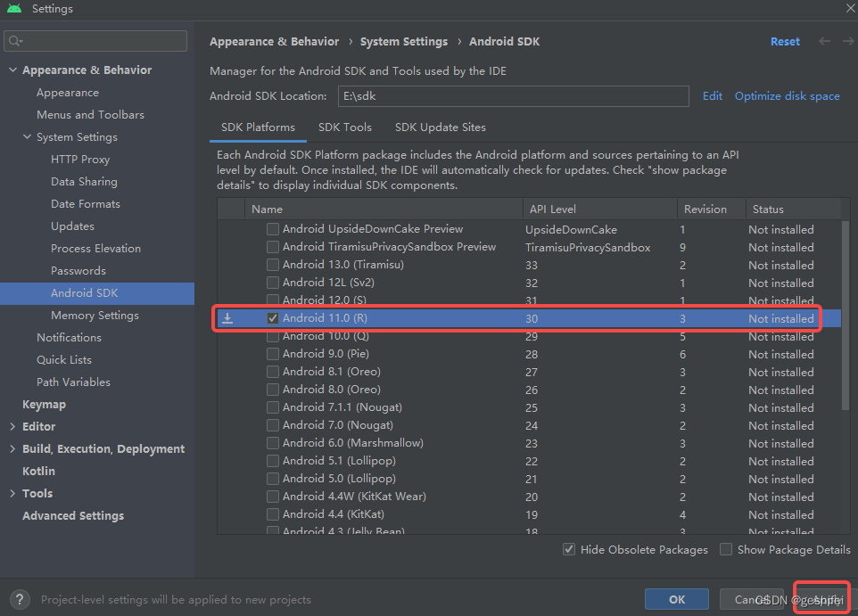This screenshot has height=616, width=858.
Task: Open Memory Settings page
Action: coord(95,316)
